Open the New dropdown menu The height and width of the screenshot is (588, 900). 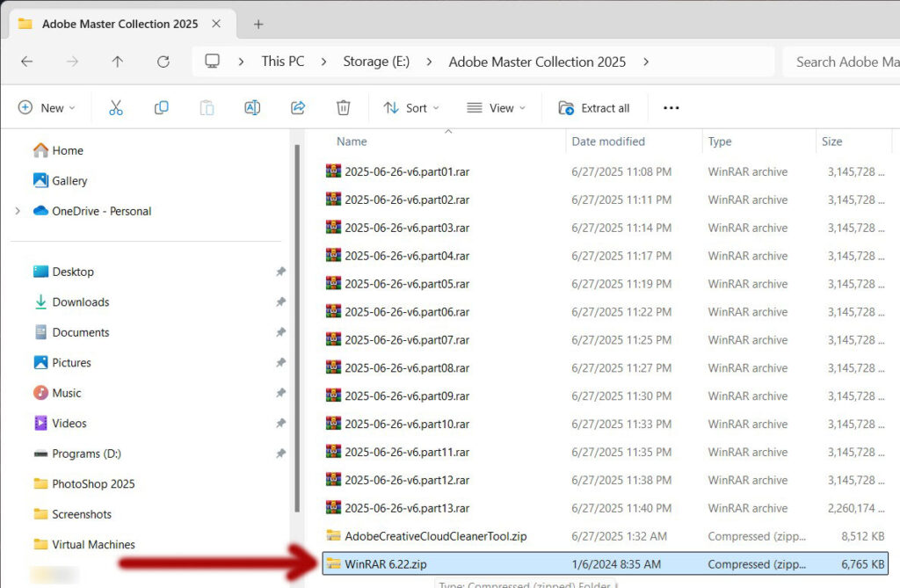pos(47,108)
